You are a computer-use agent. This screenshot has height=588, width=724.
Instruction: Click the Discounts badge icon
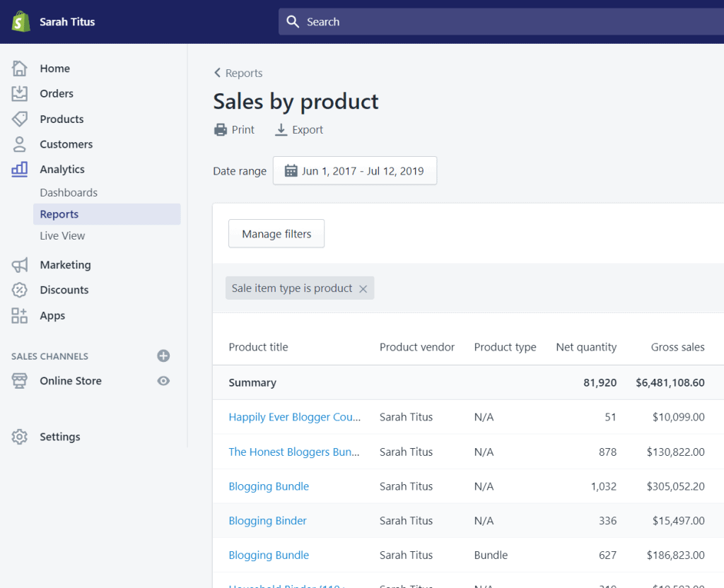pos(20,290)
